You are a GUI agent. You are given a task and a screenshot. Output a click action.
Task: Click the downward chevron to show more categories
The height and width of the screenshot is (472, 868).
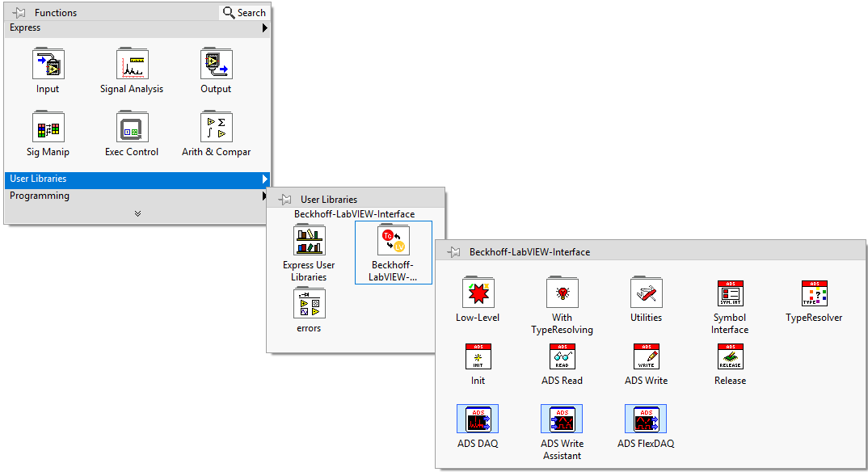[137, 213]
